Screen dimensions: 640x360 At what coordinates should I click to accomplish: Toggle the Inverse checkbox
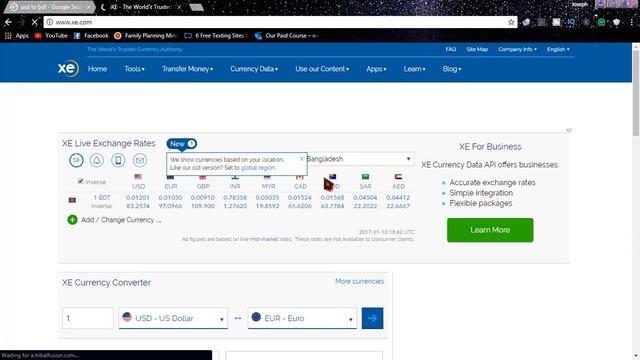pyautogui.click(x=81, y=181)
